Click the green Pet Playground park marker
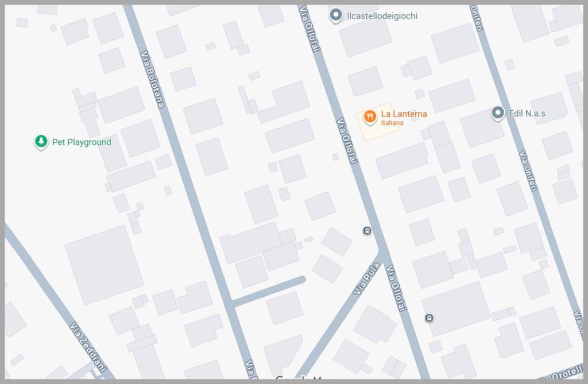Viewport: 588px width, 384px height. click(41, 142)
